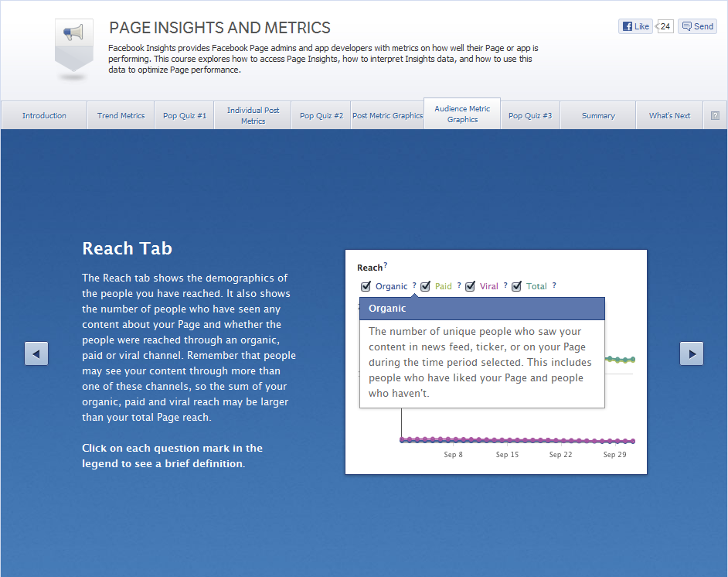This screenshot has height=577, width=728.
Task: Uncheck the Paid reach checkbox
Action: pos(425,286)
